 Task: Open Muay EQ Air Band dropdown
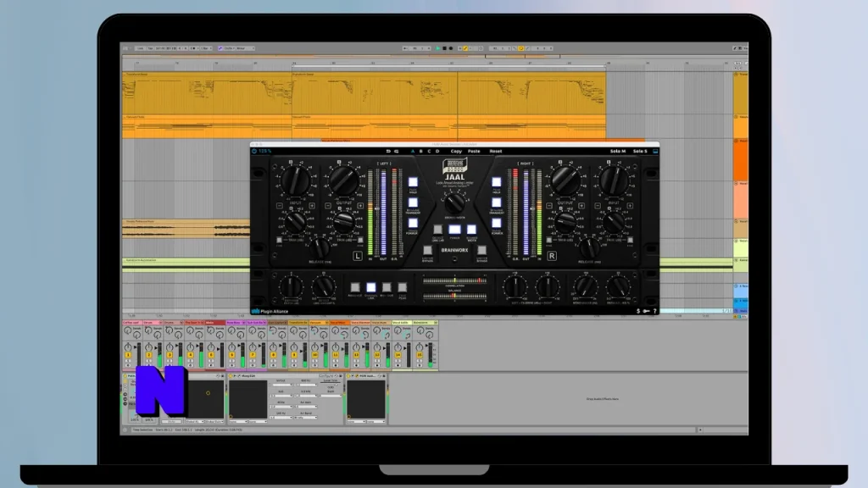[x=305, y=418]
